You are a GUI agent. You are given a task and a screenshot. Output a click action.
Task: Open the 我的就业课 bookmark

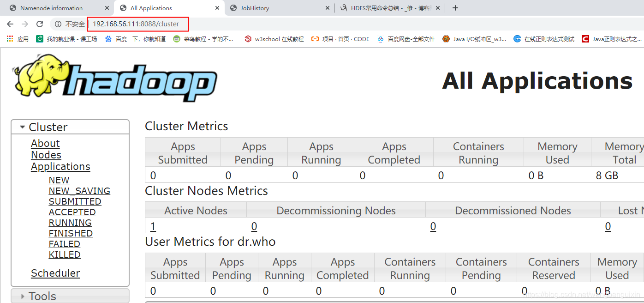(x=67, y=39)
